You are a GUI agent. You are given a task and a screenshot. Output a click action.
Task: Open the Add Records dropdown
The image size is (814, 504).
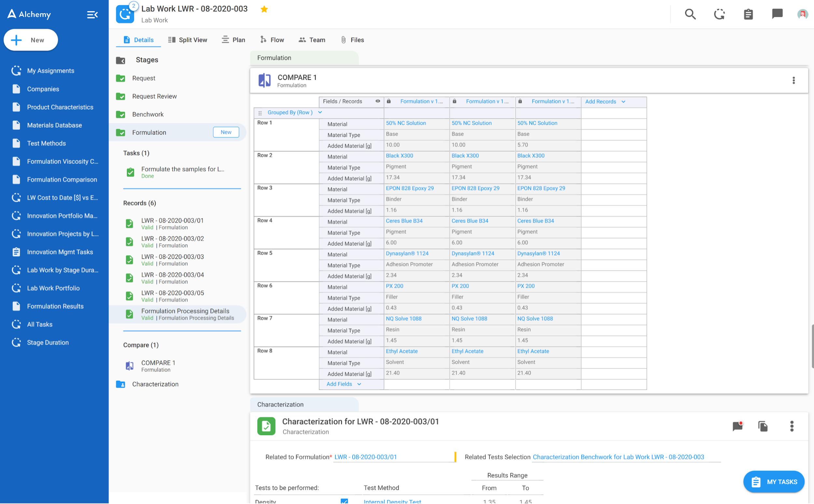point(605,102)
